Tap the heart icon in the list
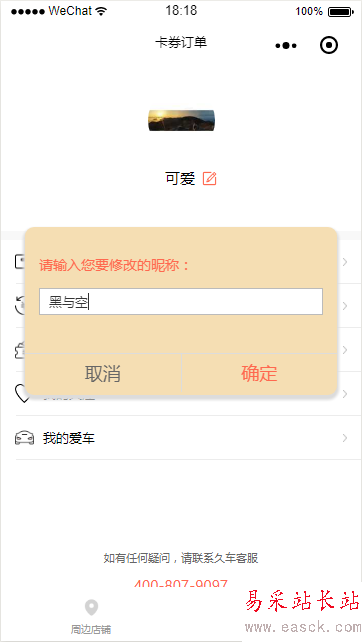Viewport: 362px width, 642px height. (20, 394)
